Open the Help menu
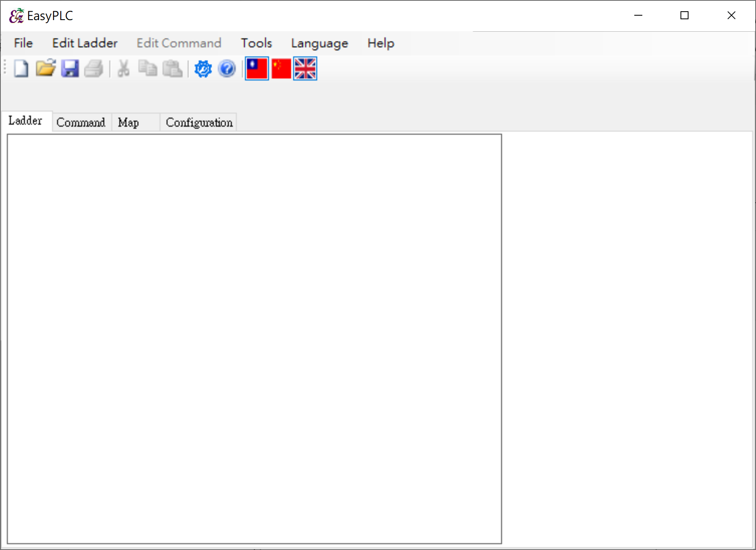 pos(381,43)
